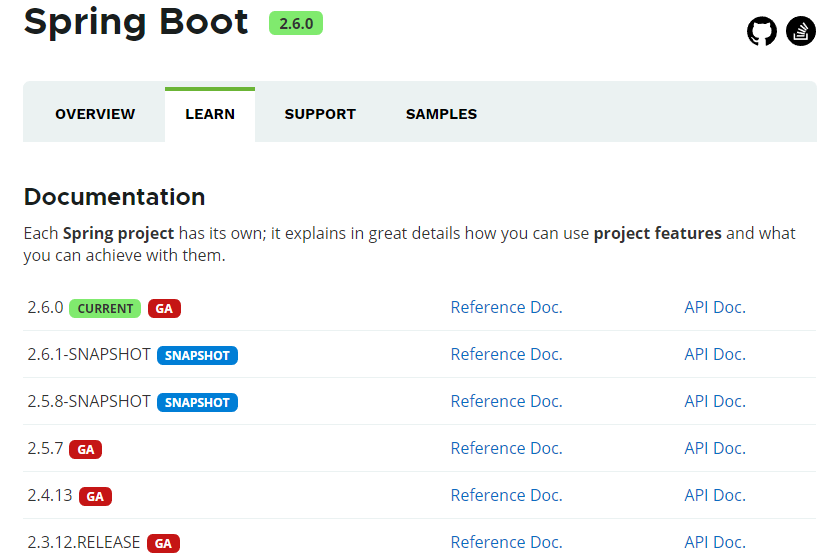Open Reference Doc. for 2.6.1-SNAPSHOT
The image size is (839, 559).
[x=507, y=355]
